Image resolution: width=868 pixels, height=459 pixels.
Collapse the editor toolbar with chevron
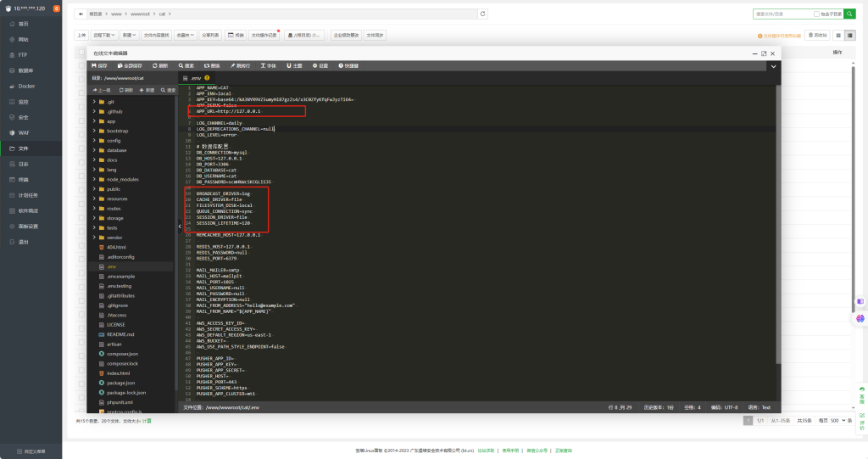click(773, 66)
